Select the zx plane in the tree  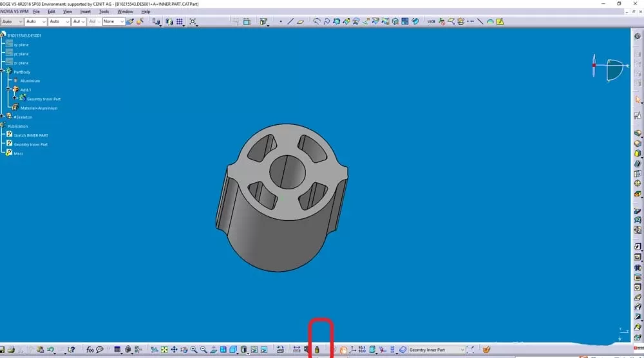(x=21, y=63)
